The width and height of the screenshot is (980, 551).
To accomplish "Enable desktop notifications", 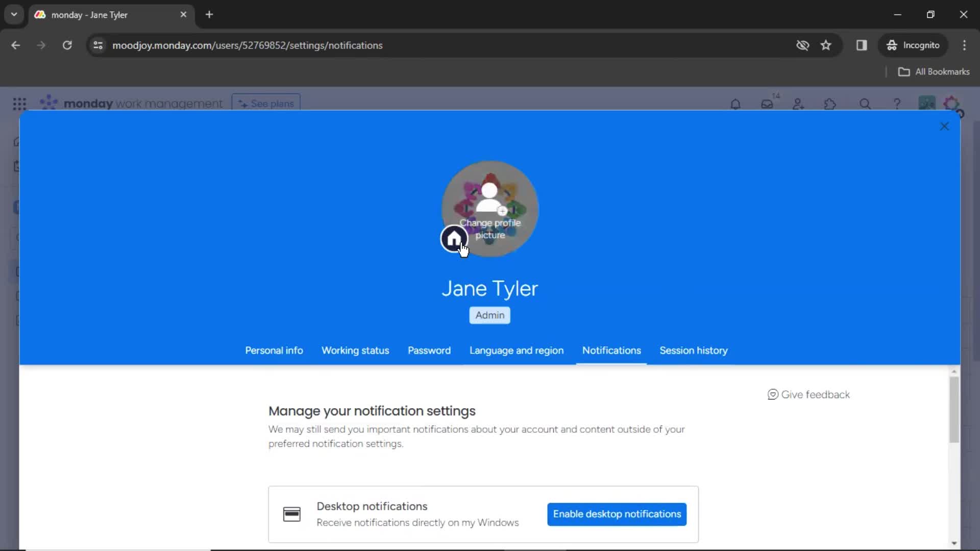I will coord(617,514).
